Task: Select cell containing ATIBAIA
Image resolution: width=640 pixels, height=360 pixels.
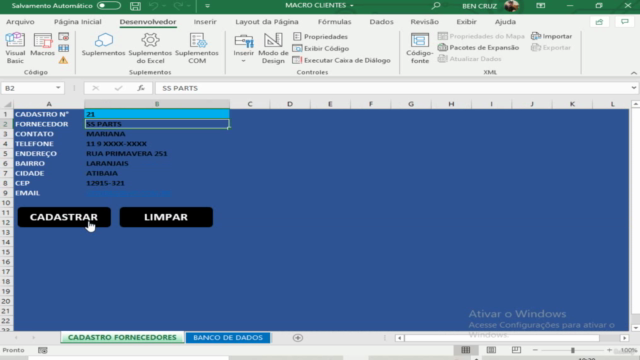Action: (x=157, y=173)
